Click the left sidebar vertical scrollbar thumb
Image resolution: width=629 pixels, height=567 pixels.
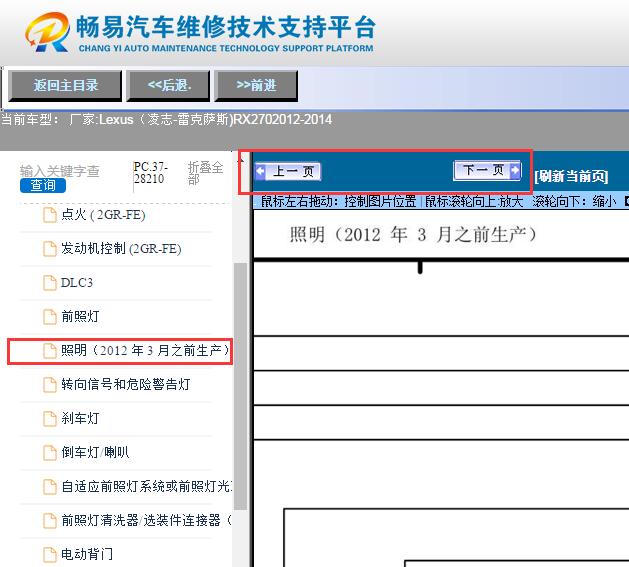(x=240, y=386)
